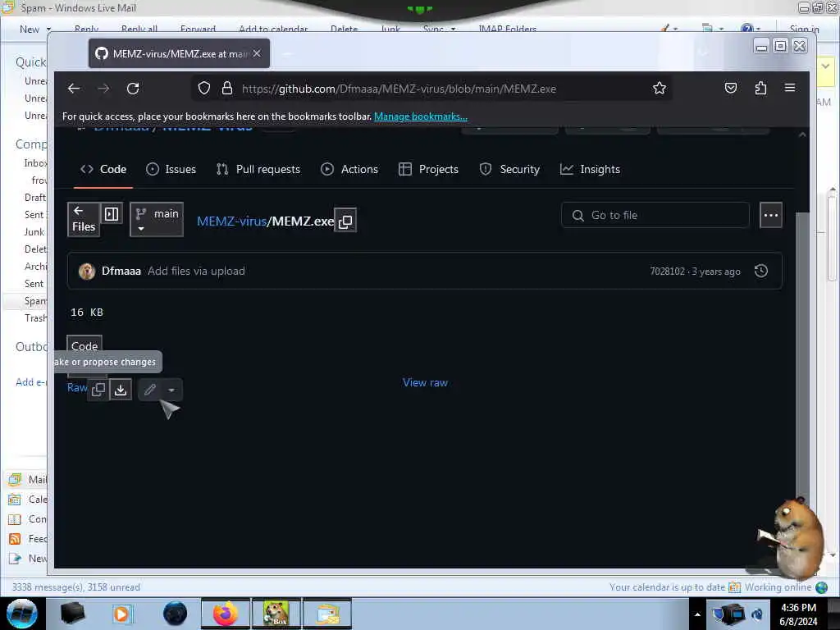
Task: Copy raw file contents icon
Action: (x=98, y=390)
